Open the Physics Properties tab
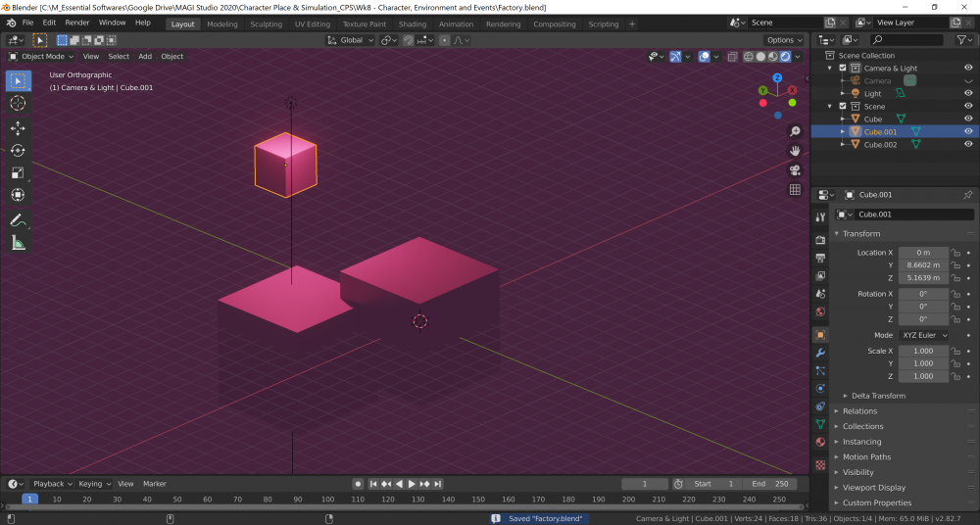 click(820, 388)
